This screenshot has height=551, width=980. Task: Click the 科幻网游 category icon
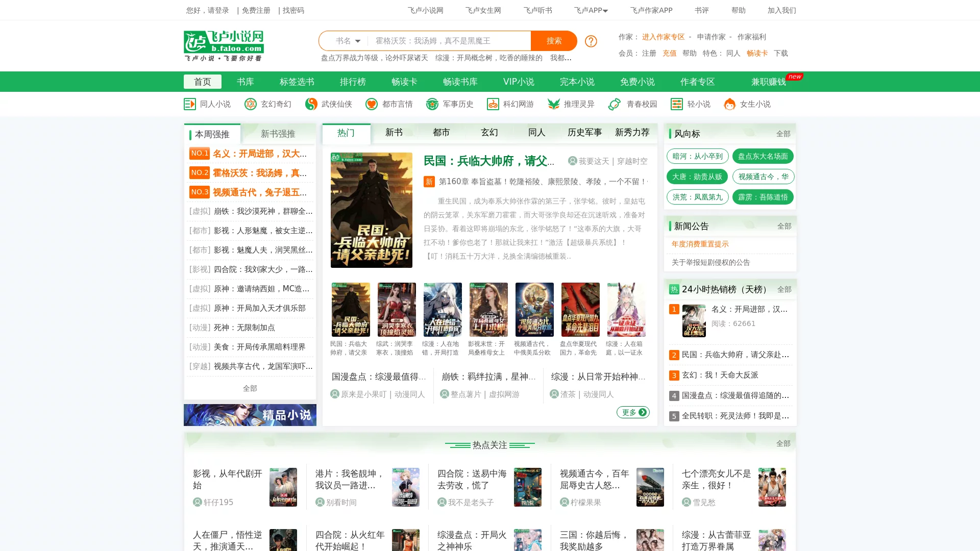(x=493, y=104)
